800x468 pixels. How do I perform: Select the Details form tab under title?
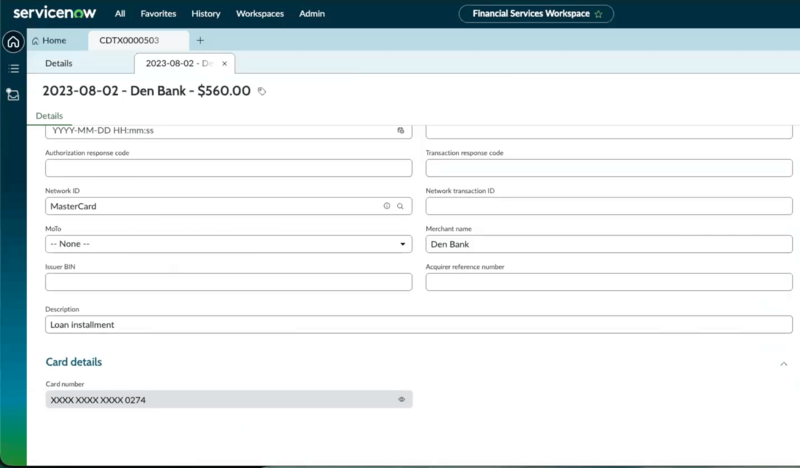point(49,116)
